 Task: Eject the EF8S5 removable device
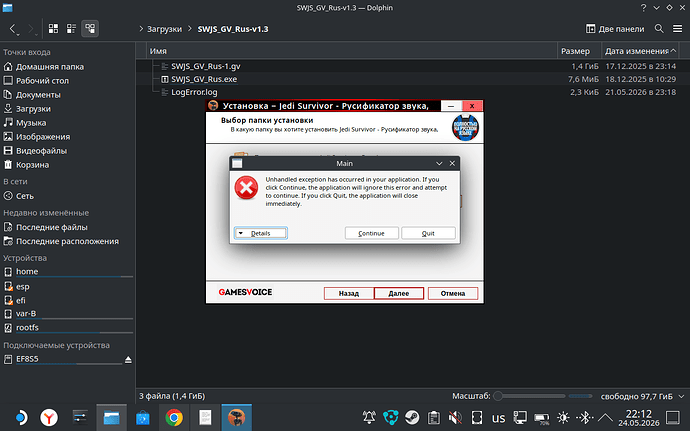point(128,360)
